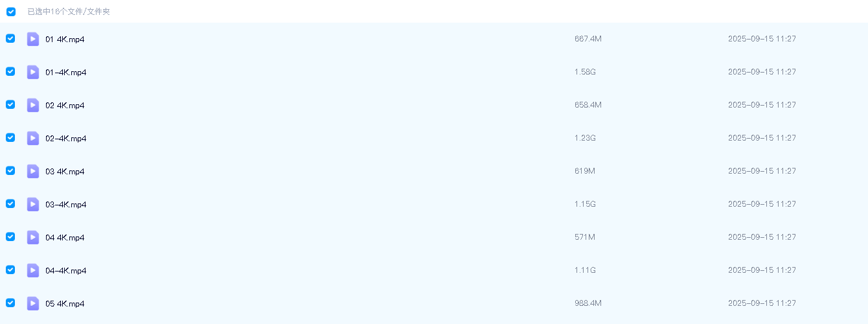Click the 1.58G size text

click(585, 72)
